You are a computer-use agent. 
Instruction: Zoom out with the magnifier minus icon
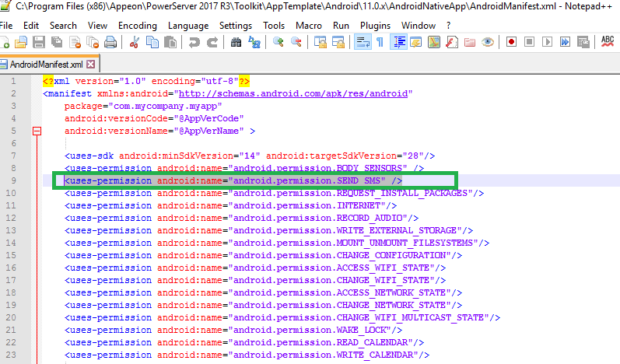pyautogui.click(x=296, y=42)
